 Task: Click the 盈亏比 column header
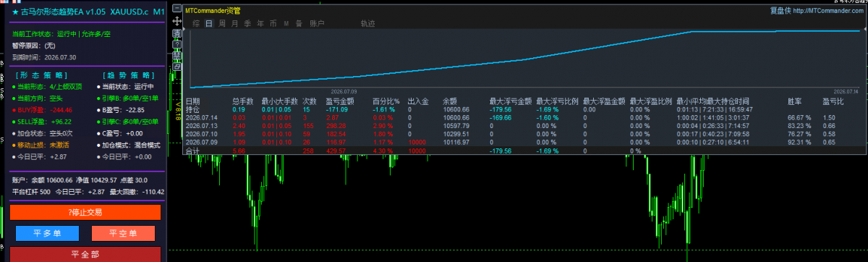coord(833,101)
